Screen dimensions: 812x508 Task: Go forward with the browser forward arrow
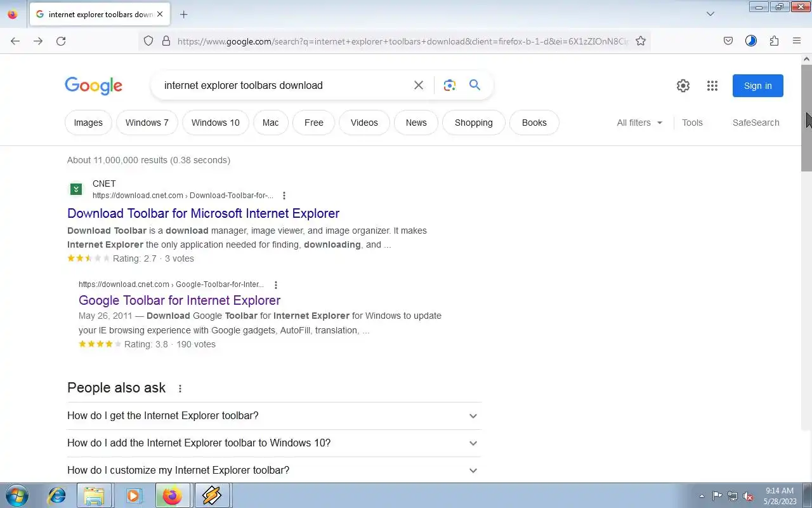[38, 41]
